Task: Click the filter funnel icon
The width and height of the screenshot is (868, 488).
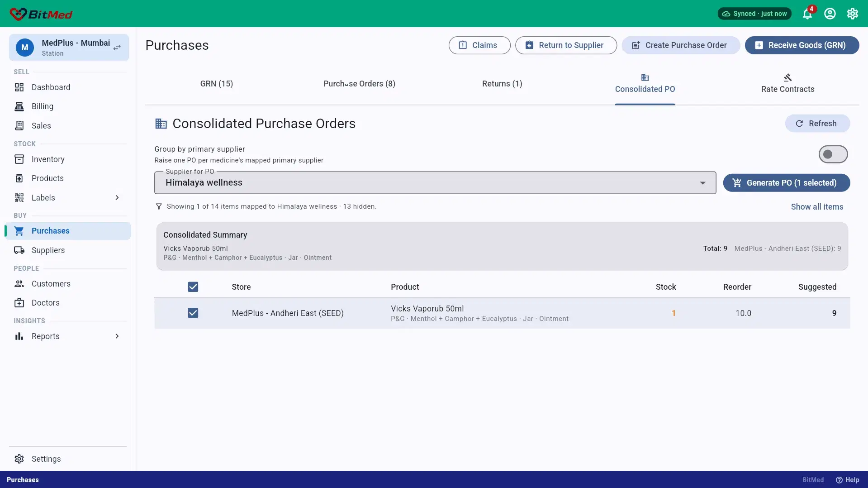Action: [x=159, y=206]
